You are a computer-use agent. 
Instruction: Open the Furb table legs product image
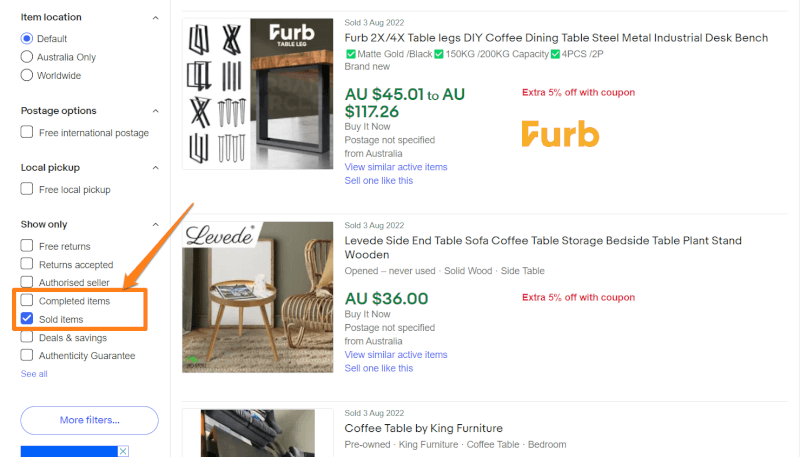click(258, 94)
